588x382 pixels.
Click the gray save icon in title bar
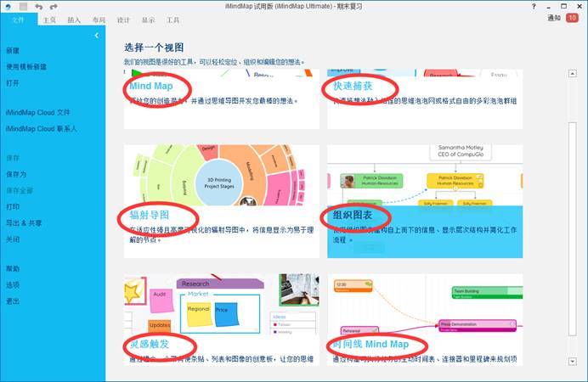click(x=23, y=7)
